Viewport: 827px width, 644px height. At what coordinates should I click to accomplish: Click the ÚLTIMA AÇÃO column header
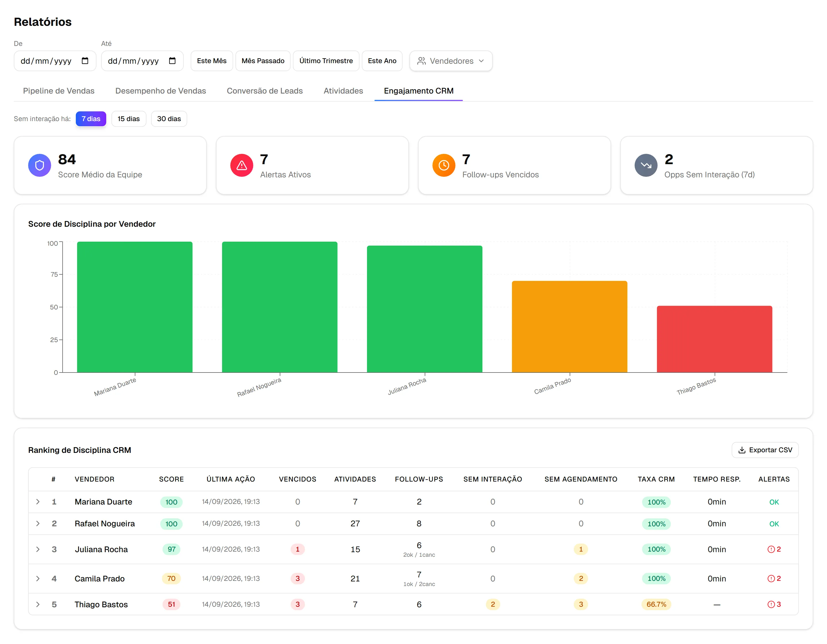[x=231, y=479]
